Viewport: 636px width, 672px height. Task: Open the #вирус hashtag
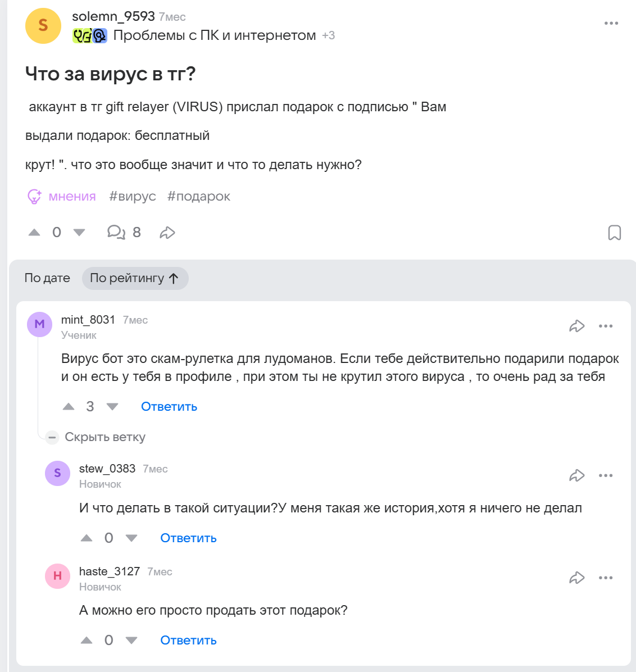(133, 197)
